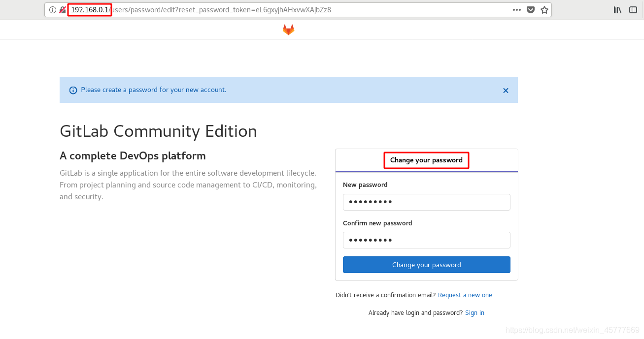Toggle the browser sidebar icon
Viewport: 644px width, 339px height.
click(633, 10)
